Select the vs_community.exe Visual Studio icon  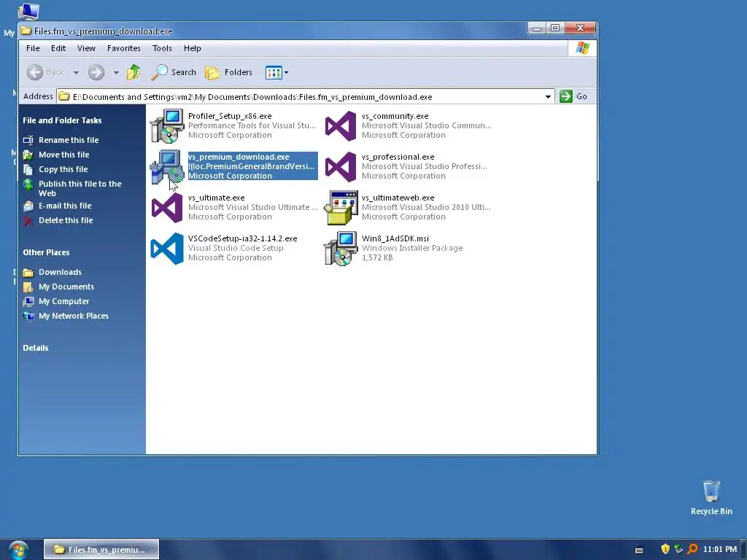[x=340, y=125]
